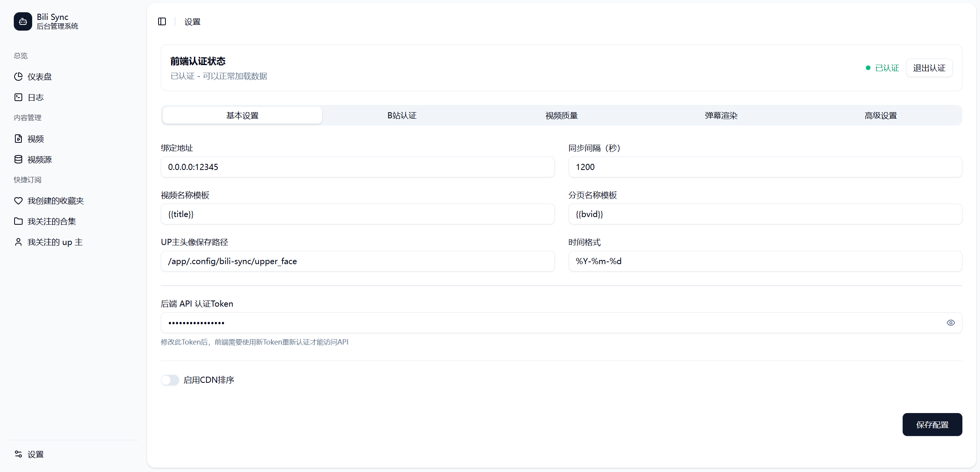Focus the sync interval seconds field
The image size is (980, 472).
click(x=765, y=167)
